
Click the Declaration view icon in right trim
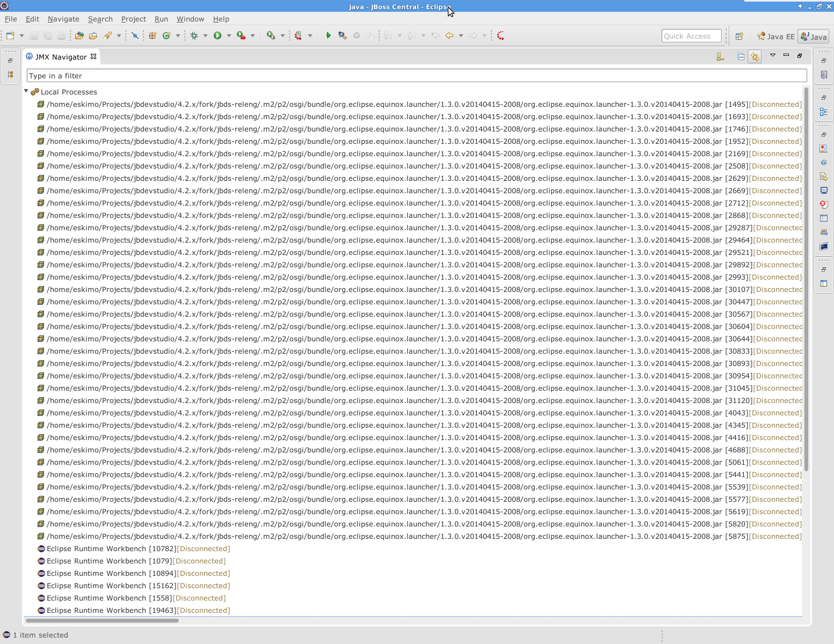tap(824, 177)
